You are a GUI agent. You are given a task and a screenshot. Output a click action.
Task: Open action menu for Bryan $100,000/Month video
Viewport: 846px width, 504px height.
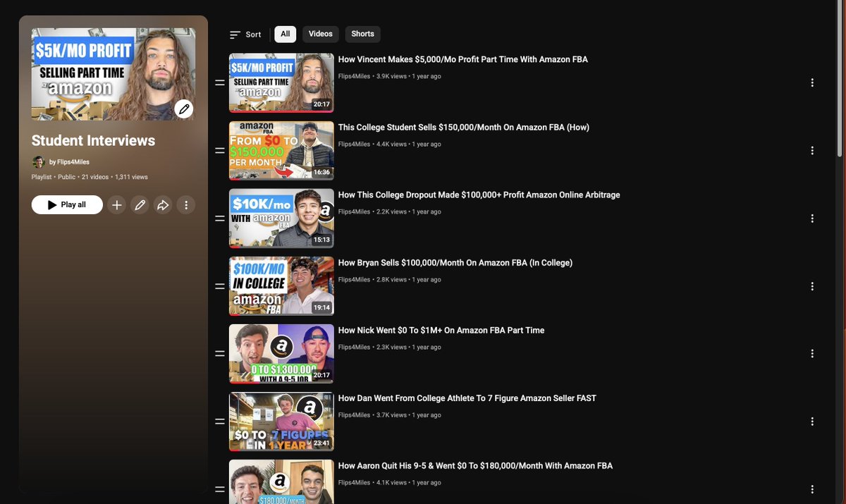pyautogui.click(x=812, y=286)
